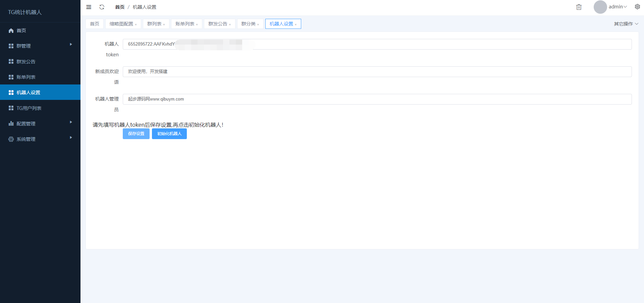Click the 初始化机器人 button
This screenshot has width=644, height=303.
click(169, 134)
